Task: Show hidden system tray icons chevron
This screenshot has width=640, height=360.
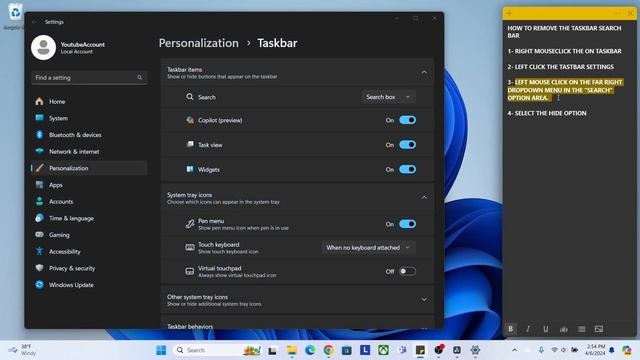Action: click(514, 350)
